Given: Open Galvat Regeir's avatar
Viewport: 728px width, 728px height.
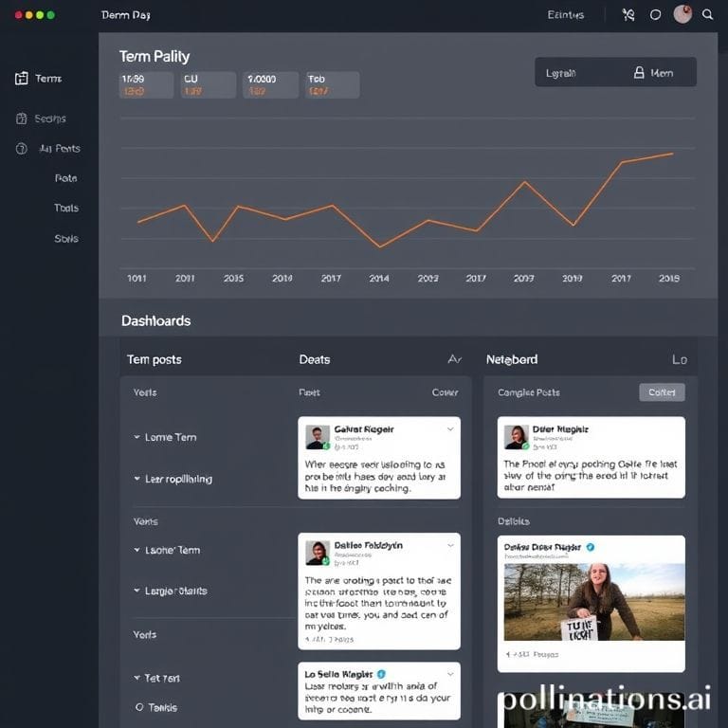Looking at the screenshot, I should coord(318,437).
